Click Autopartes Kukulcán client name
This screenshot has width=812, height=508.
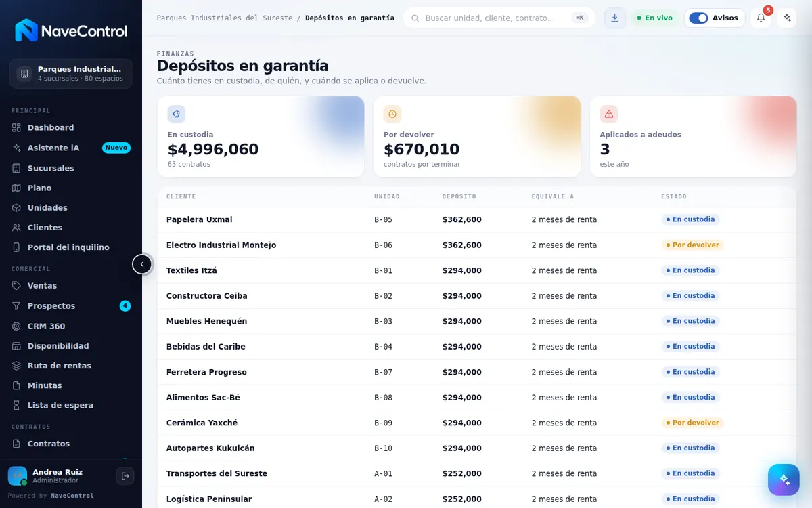pyautogui.click(x=211, y=448)
